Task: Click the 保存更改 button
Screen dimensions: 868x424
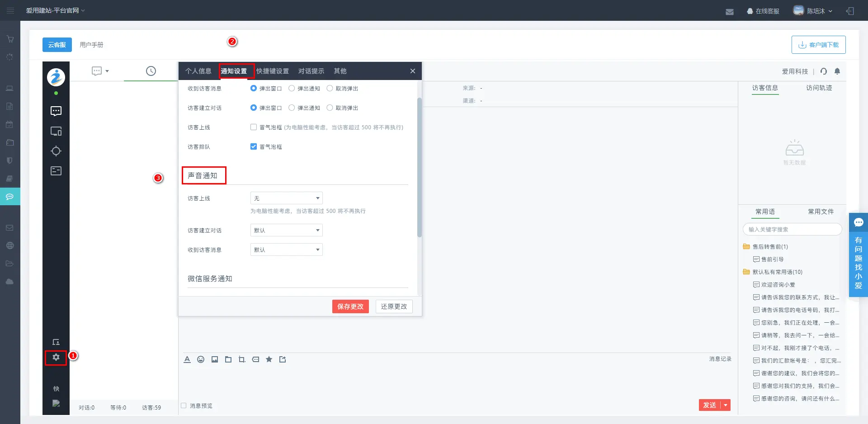Action: pyautogui.click(x=350, y=306)
